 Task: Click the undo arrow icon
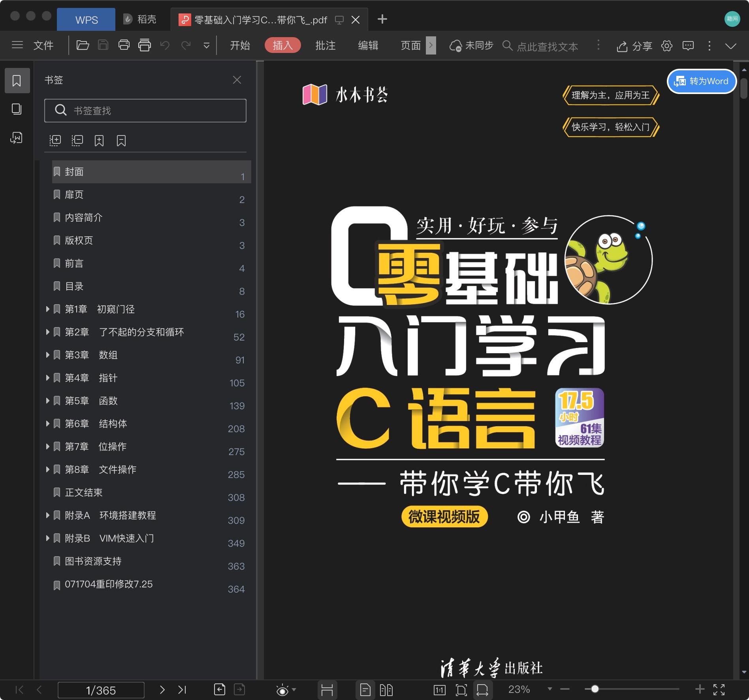pyautogui.click(x=165, y=45)
